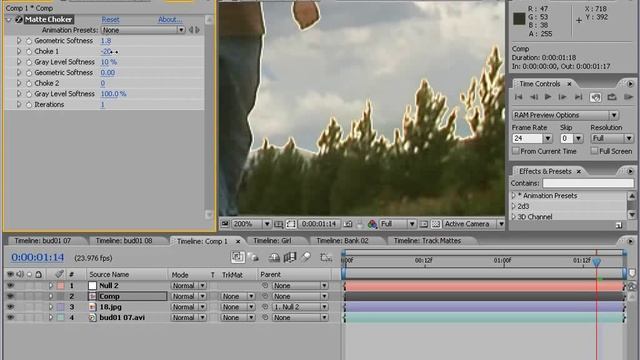Step forward one frame in Time Controls
Viewport: 640px width, 360px height.
[x=562, y=97]
